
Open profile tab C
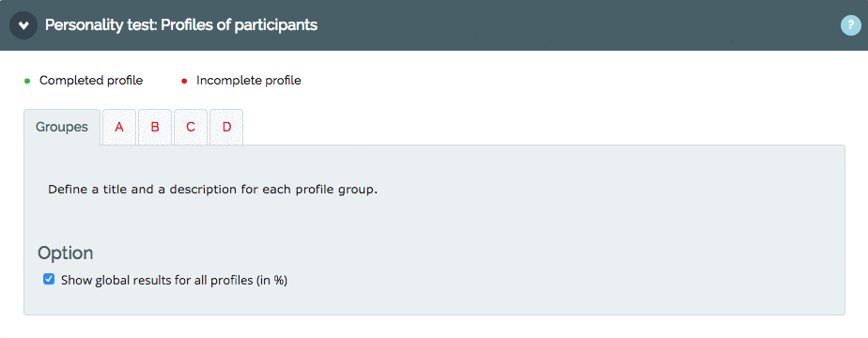(191, 127)
